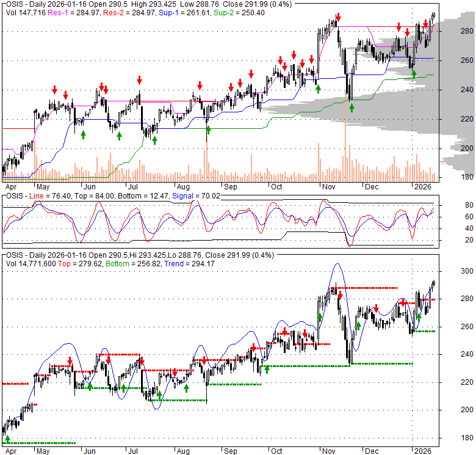Click the blue trend line peak in bottom chart November
476x455 pixels.
click(337, 264)
